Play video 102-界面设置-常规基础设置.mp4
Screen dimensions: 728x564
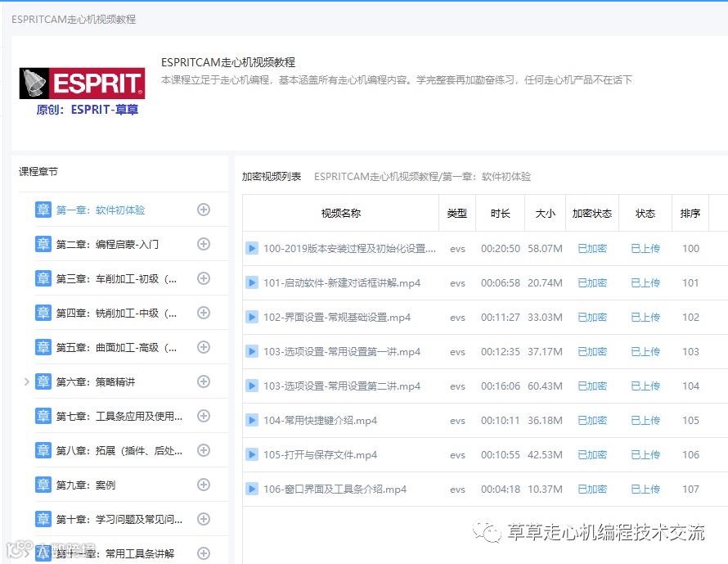coord(252,317)
